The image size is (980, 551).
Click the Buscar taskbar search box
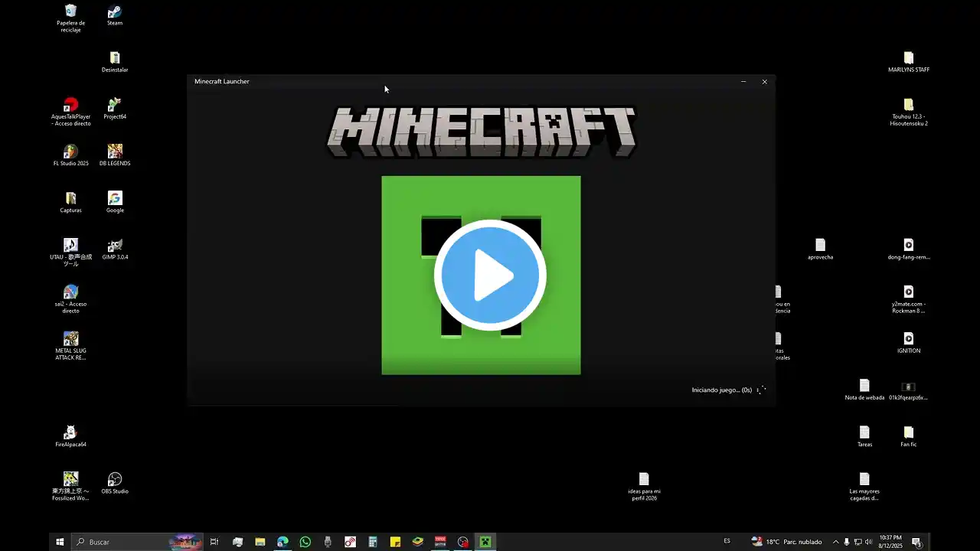138,542
